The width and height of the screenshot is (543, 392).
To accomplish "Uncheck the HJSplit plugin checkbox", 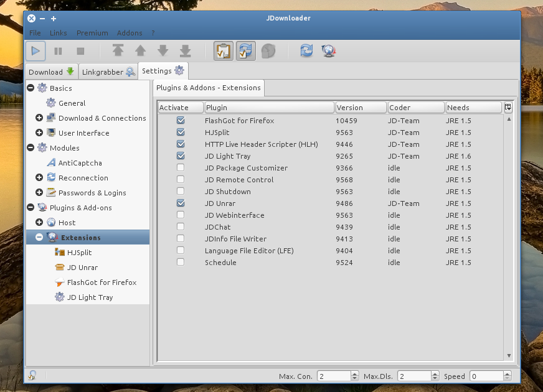I will (181, 132).
